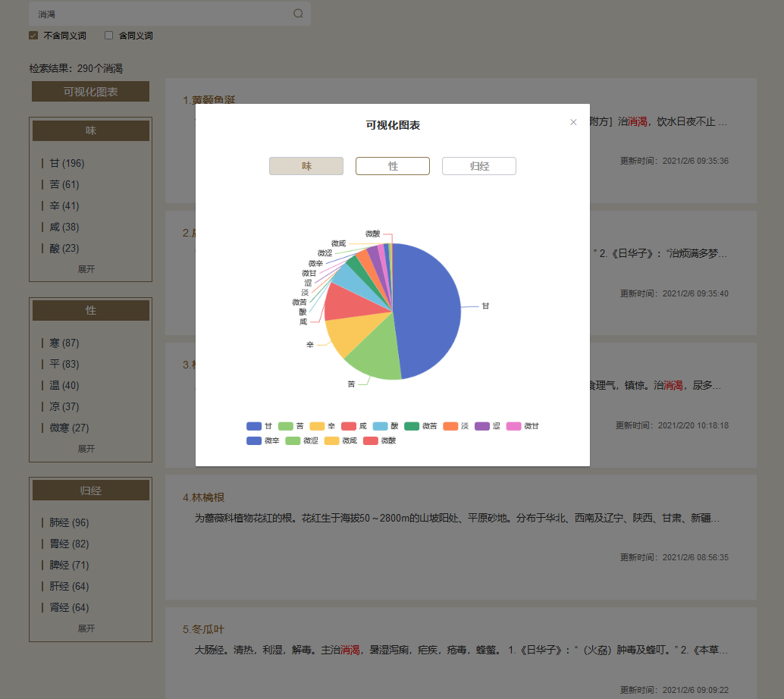This screenshot has width=784, height=699.
Task: Filter by 甘 (196) taste
Action: click(x=67, y=164)
